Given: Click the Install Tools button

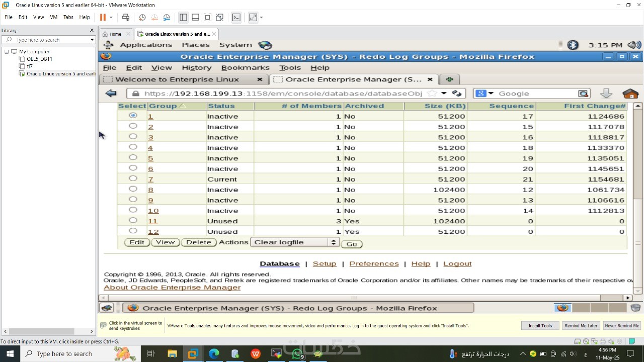Looking at the screenshot, I should (540, 326).
